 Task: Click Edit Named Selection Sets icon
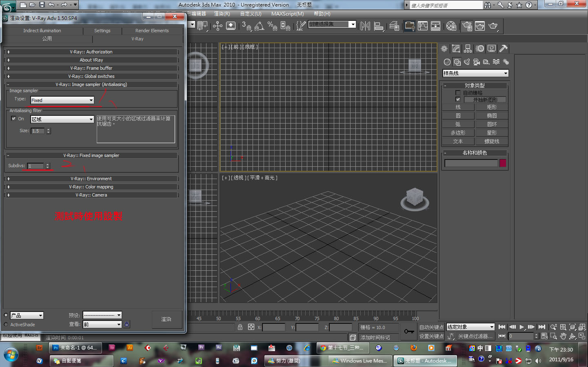301,26
